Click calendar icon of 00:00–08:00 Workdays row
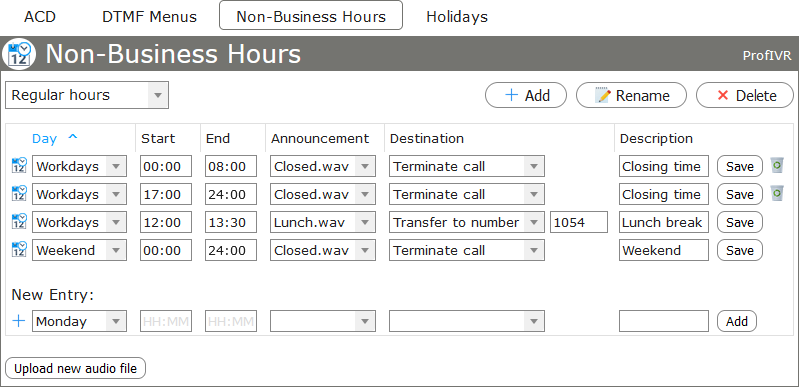Screen dimensions: 799x387 19,166
